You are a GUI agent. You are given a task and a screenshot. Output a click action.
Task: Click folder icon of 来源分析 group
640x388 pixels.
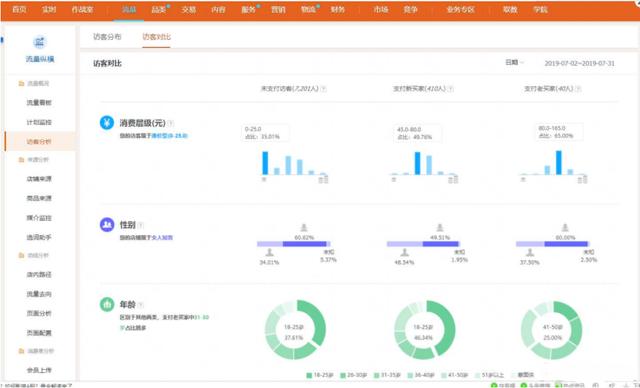[21, 160]
